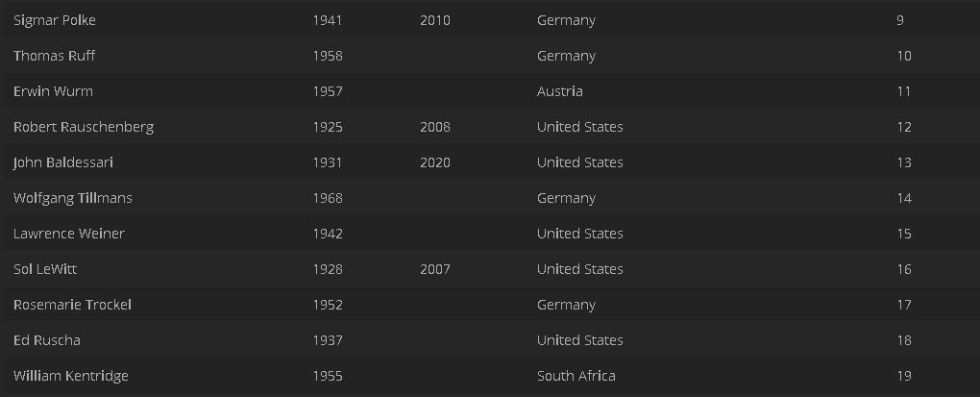980x397 pixels.
Task: Click on the Ed Ruscha name
Action: click(x=47, y=340)
